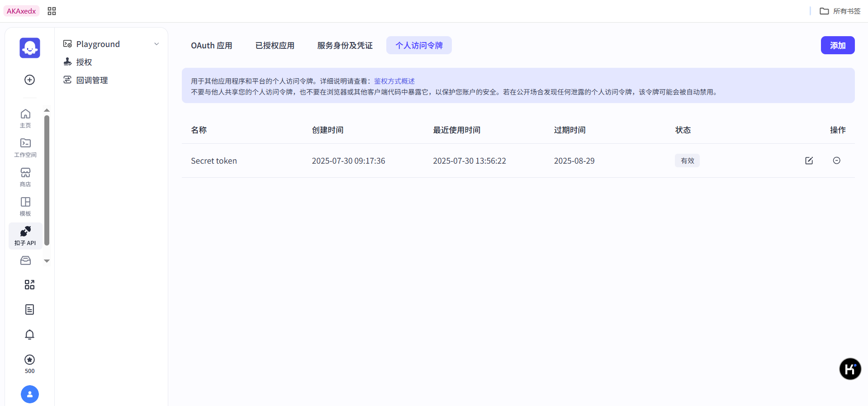
Task: Open the notifications bell icon
Action: 29,335
